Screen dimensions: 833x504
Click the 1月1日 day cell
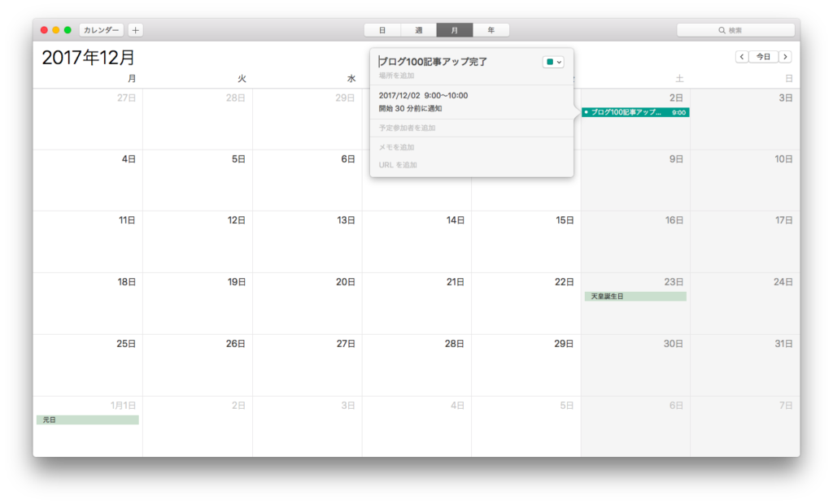88,427
